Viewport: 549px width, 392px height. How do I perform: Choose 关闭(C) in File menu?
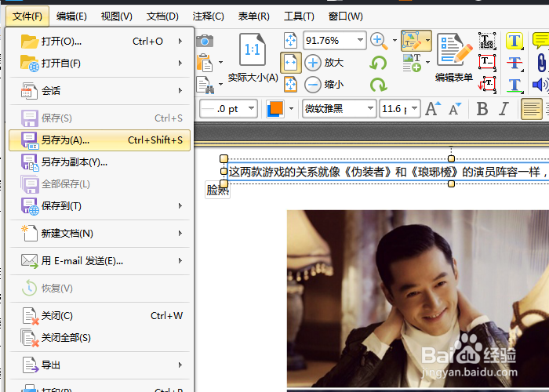tap(100, 316)
